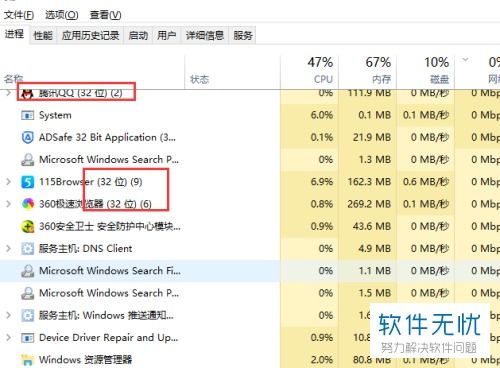
Task: Switch to the 进程 tab
Action: coord(14,34)
